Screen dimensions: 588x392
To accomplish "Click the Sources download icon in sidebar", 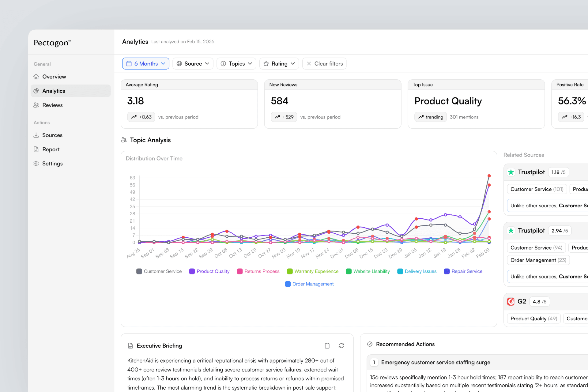I will [36, 135].
